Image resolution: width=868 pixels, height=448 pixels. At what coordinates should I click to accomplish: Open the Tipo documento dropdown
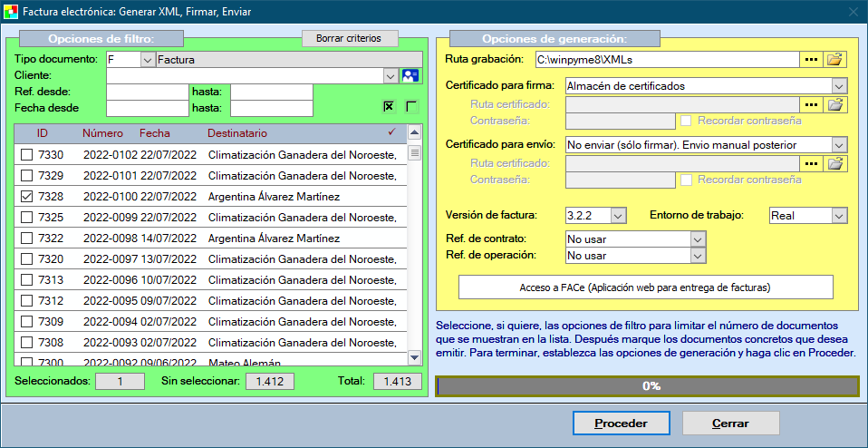pos(148,60)
